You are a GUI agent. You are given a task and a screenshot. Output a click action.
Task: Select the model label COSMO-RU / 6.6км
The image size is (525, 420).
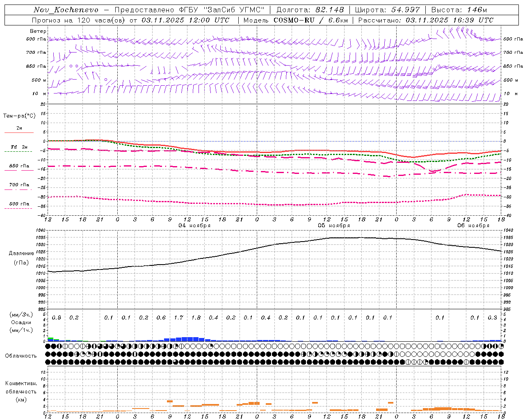[x=311, y=20]
